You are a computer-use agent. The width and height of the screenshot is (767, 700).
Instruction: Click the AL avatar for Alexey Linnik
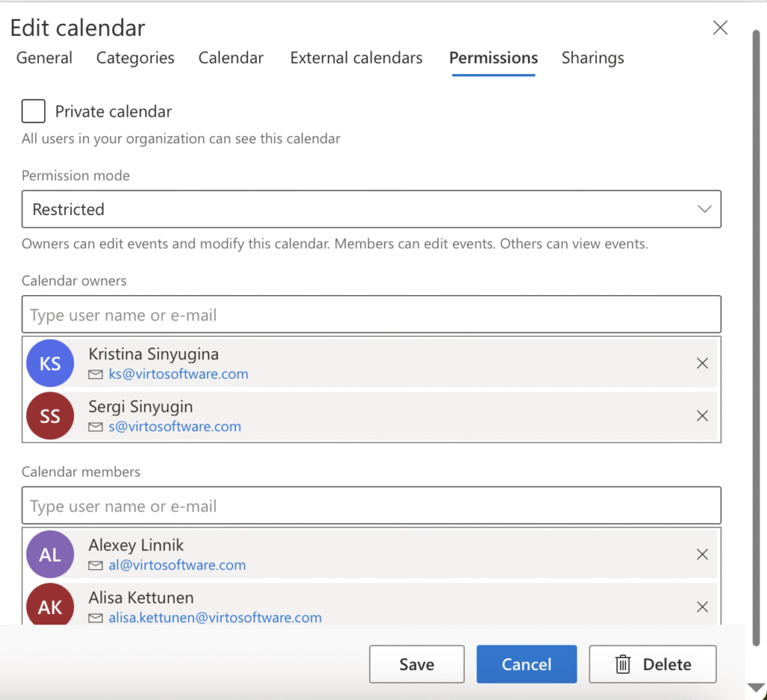(50, 555)
